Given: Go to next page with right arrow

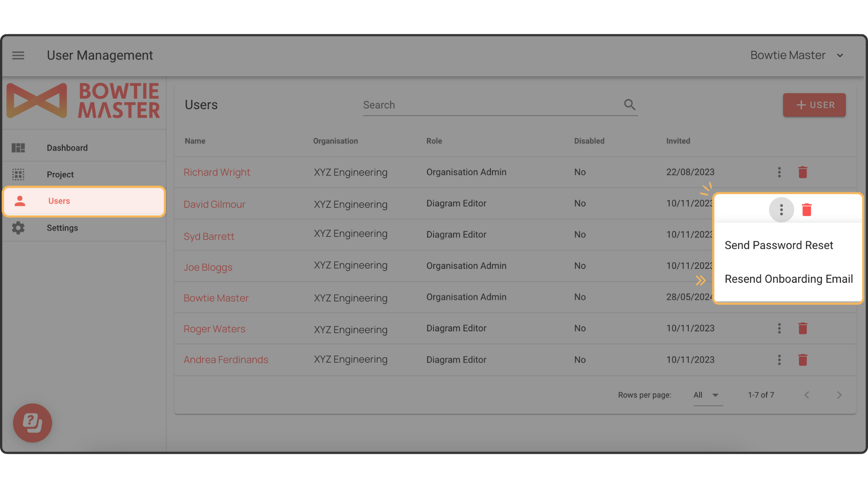Looking at the screenshot, I should [x=839, y=395].
